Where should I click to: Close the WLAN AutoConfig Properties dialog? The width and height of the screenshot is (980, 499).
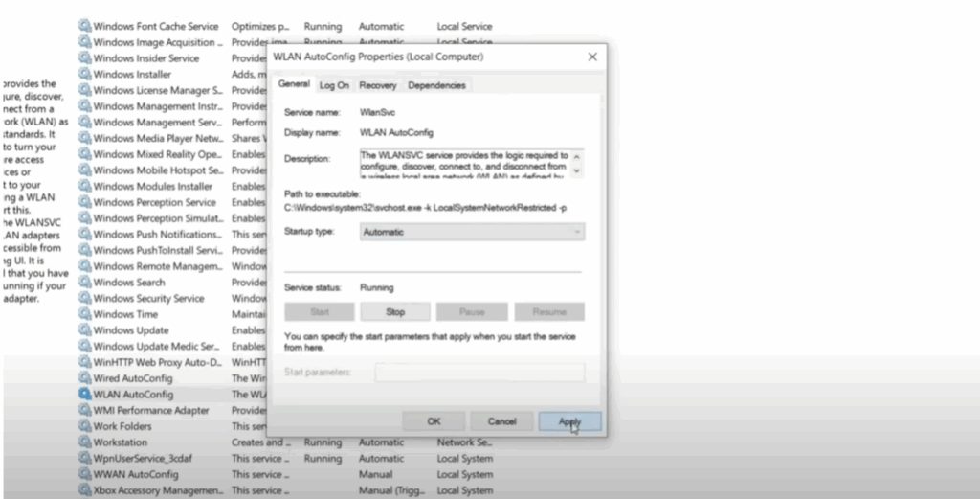click(x=592, y=57)
